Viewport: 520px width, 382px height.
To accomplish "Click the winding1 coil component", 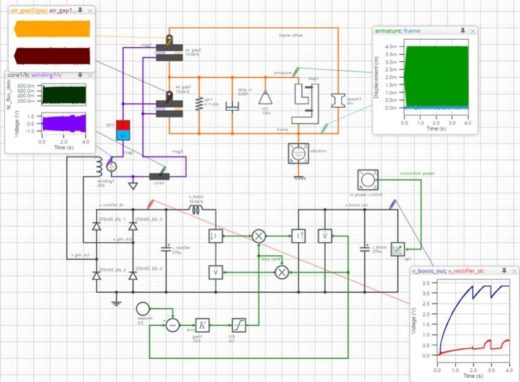I will [99, 166].
